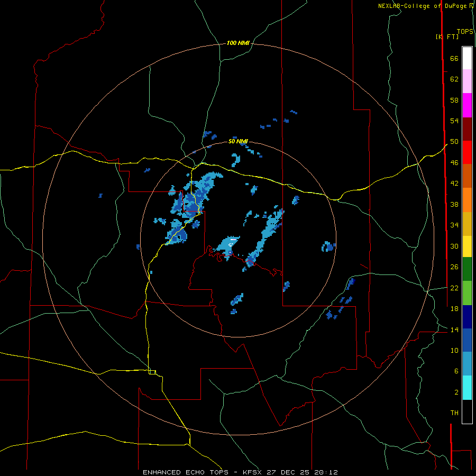Click the dark green legend swatch
Screen dimensions: 476x476
coord(467,269)
